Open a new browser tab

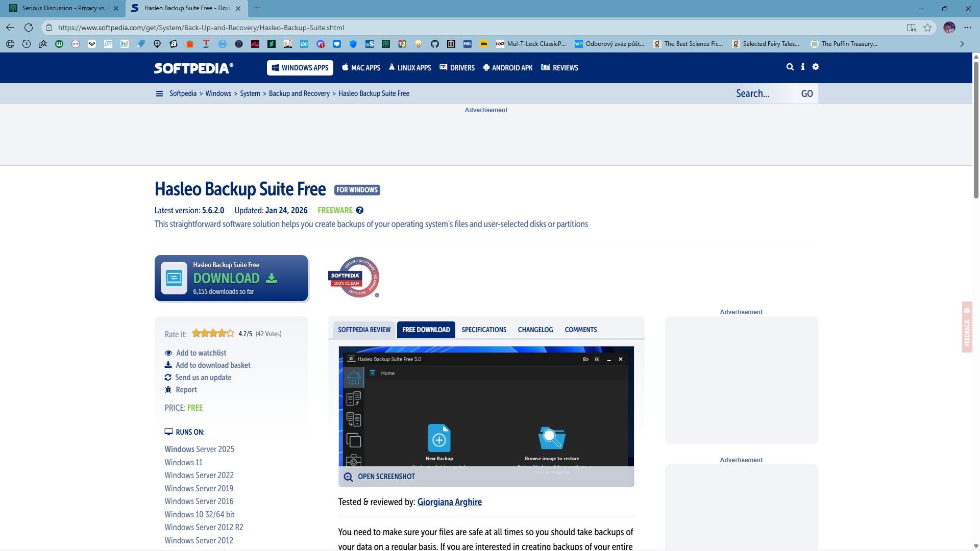[257, 8]
